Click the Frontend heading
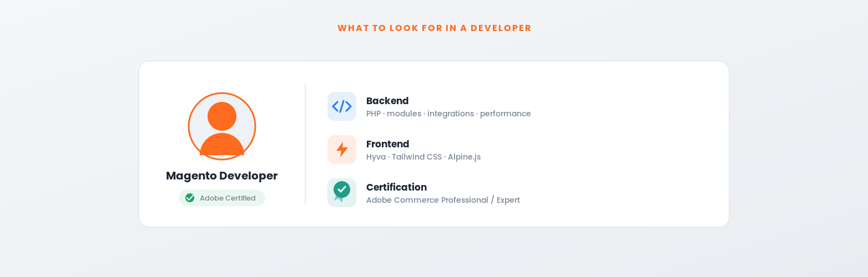Viewport: 868px width, 277px height. click(x=388, y=144)
